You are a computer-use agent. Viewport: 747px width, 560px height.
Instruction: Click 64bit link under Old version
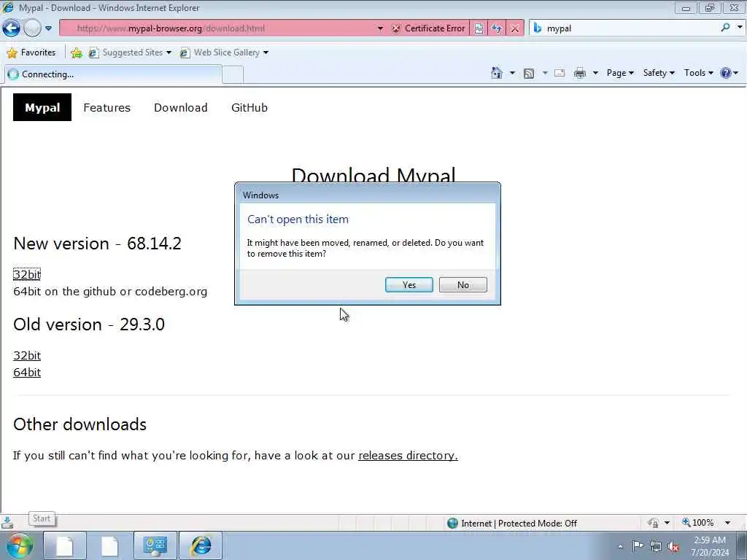pyautogui.click(x=27, y=373)
